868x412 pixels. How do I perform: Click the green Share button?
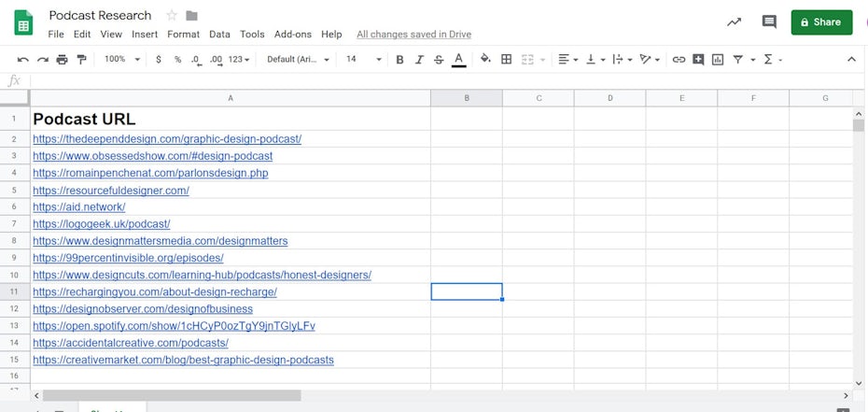click(821, 22)
